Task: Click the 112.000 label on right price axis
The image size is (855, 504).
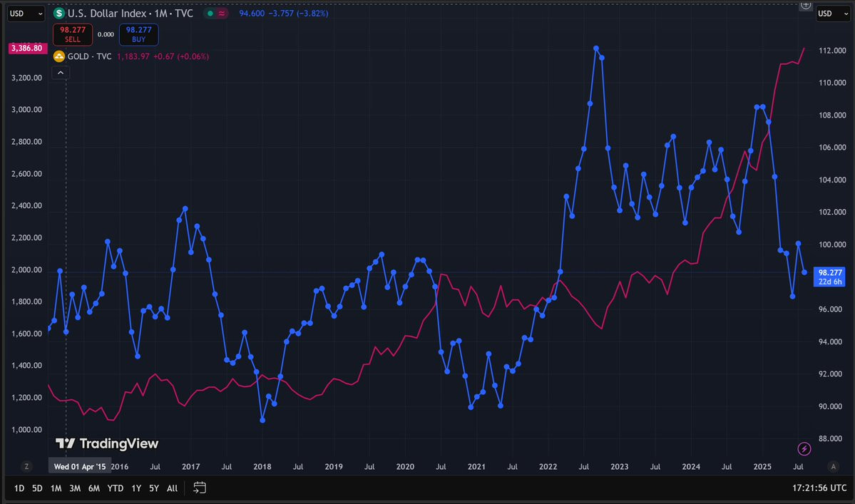Action: (832, 51)
